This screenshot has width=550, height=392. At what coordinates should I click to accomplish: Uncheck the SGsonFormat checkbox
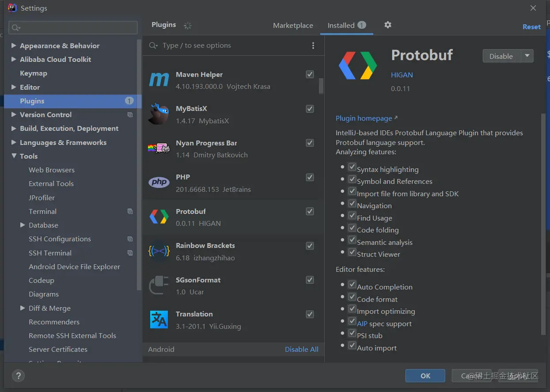click(310, 280)
